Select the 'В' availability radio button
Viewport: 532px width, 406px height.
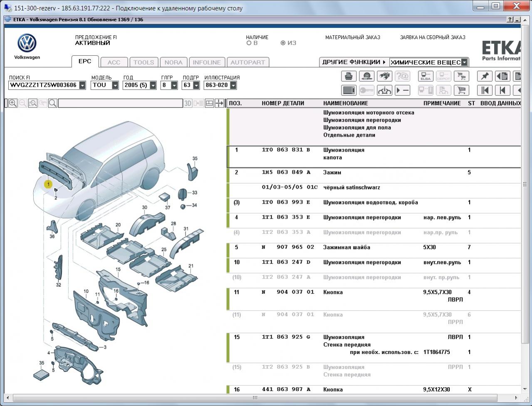click(249, 43)
